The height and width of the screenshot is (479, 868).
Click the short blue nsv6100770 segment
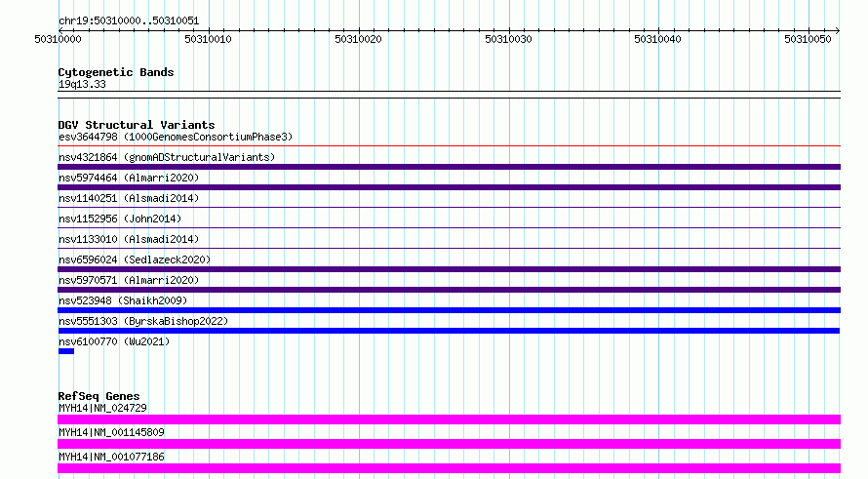[x=66, y=351]
